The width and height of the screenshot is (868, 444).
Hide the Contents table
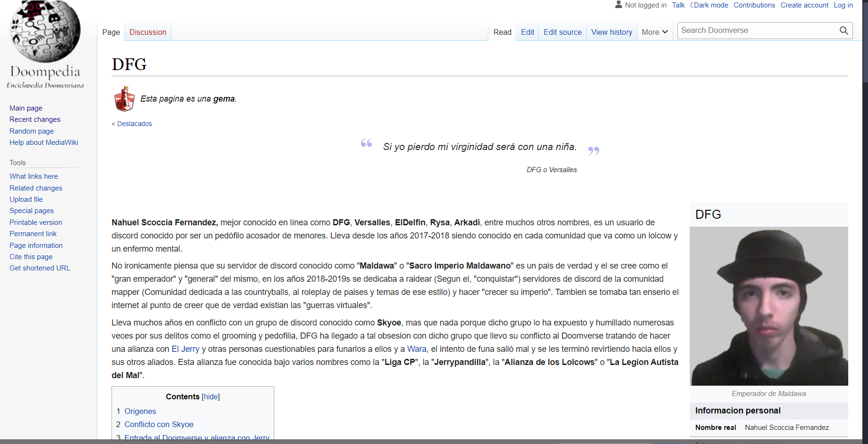click(x=211, y=397)
